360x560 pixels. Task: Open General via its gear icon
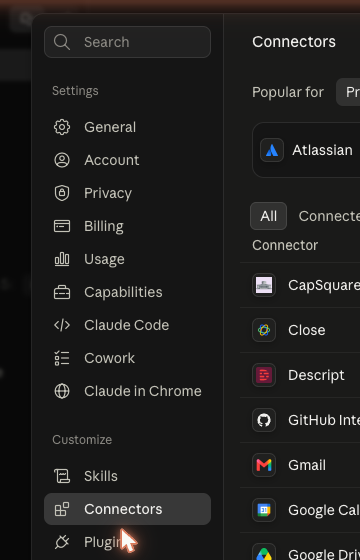(62, 127)
